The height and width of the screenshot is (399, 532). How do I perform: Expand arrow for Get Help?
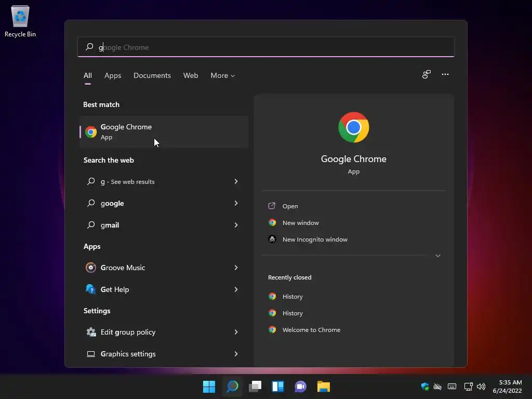pos(236,289)
